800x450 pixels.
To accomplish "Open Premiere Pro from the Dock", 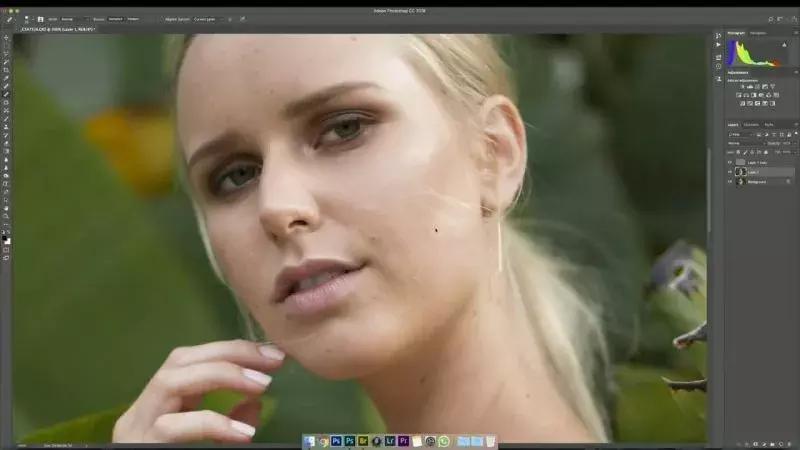I will [x=404, y=440].
